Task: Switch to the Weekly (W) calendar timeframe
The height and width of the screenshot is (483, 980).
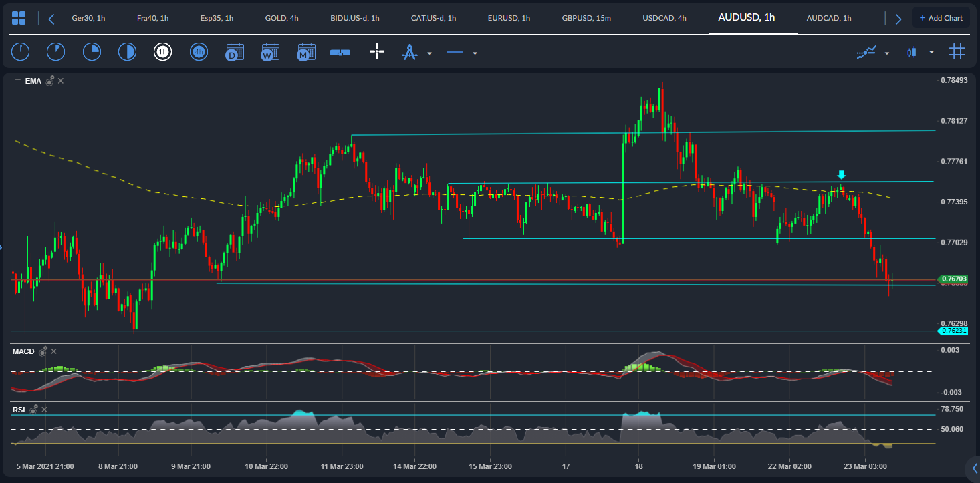Action: pos(270,52)
